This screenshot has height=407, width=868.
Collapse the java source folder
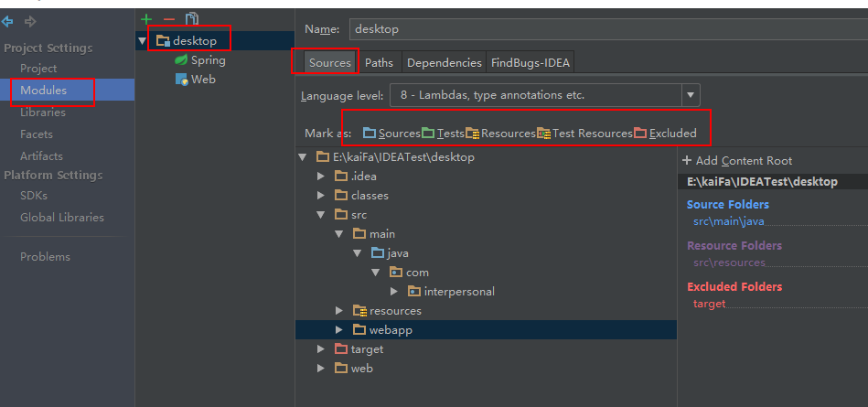coord(358,253)
